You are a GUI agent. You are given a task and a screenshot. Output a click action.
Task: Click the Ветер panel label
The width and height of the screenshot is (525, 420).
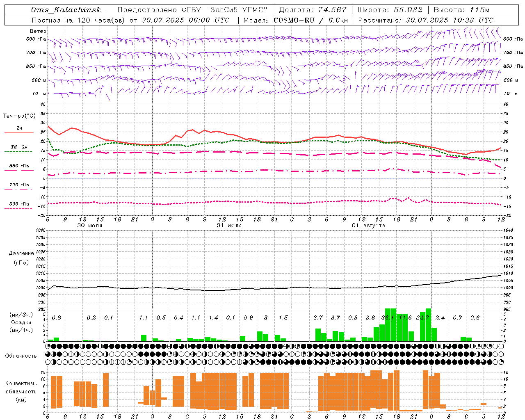point(38,31)
